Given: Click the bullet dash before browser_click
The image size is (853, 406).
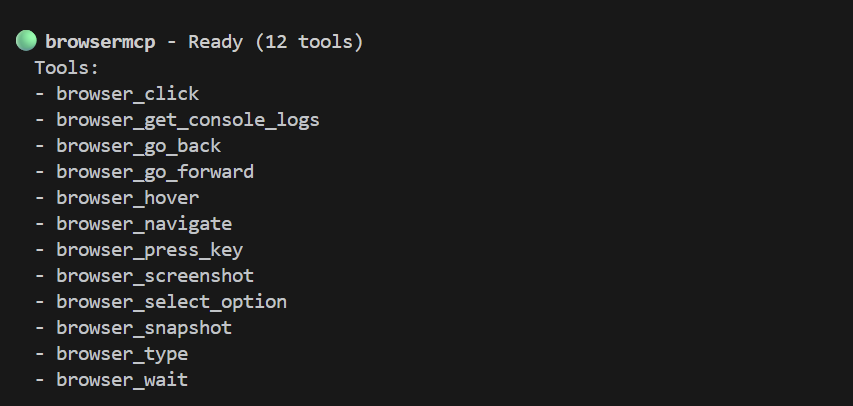Looking at the screenshot, I should click(40, 94).
